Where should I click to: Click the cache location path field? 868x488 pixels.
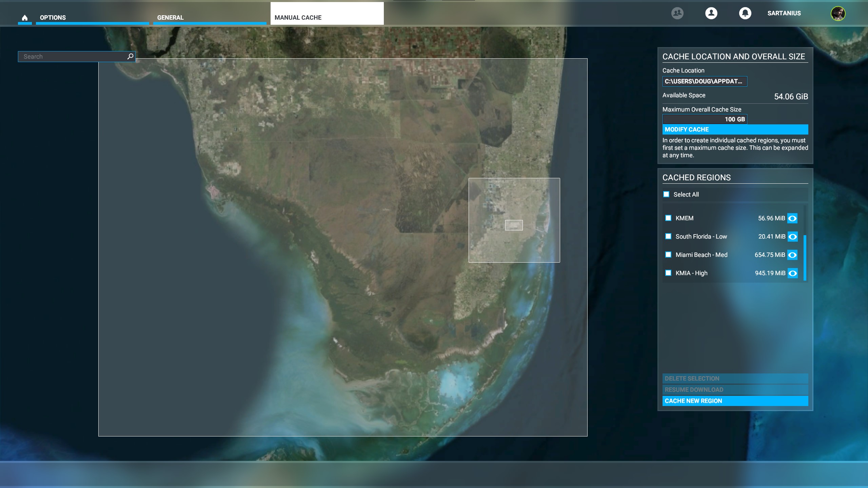click(x=704, y=81)
